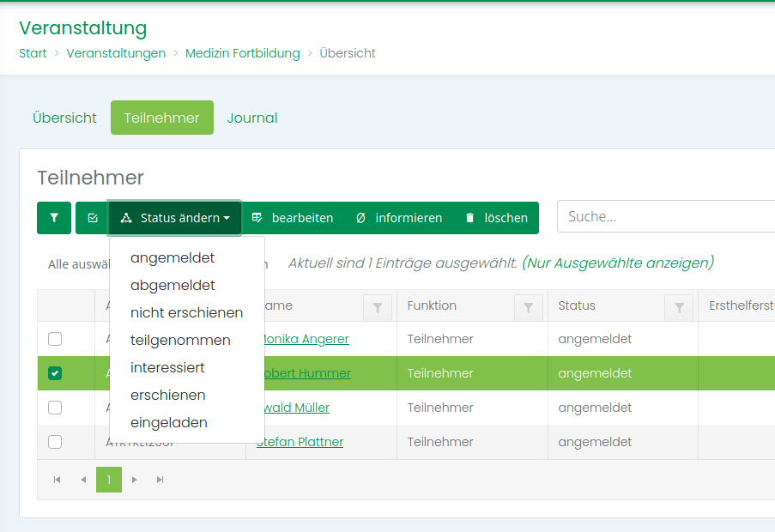Open the Übersicht tab
This screenshot has height=532, width=775.
(x=64, y=118)
